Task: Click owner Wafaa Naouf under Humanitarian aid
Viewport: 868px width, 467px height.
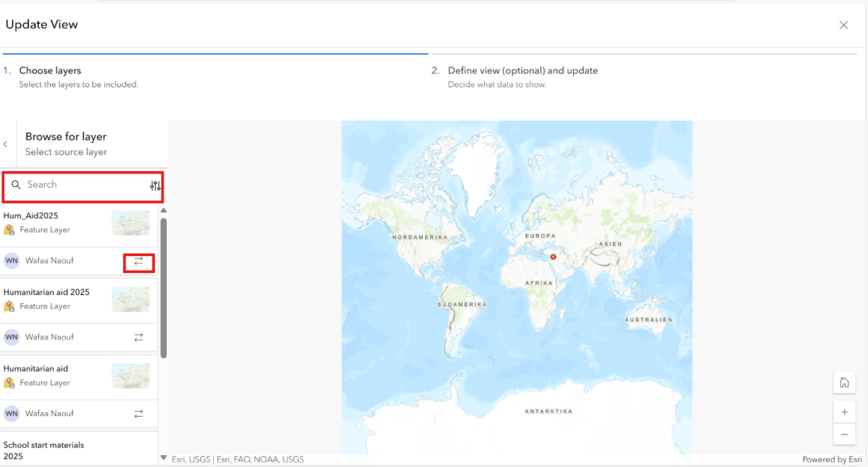Action: coord(49,414)
